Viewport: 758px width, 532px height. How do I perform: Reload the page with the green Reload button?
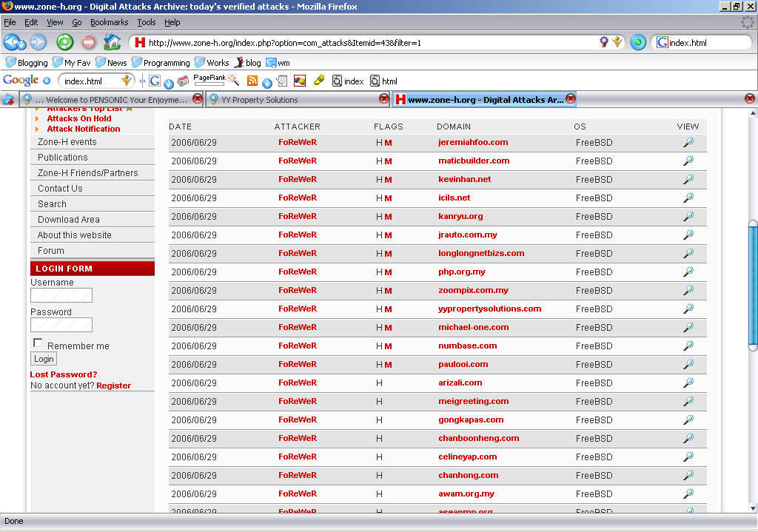pyautogui.click(x=65, y=42)
